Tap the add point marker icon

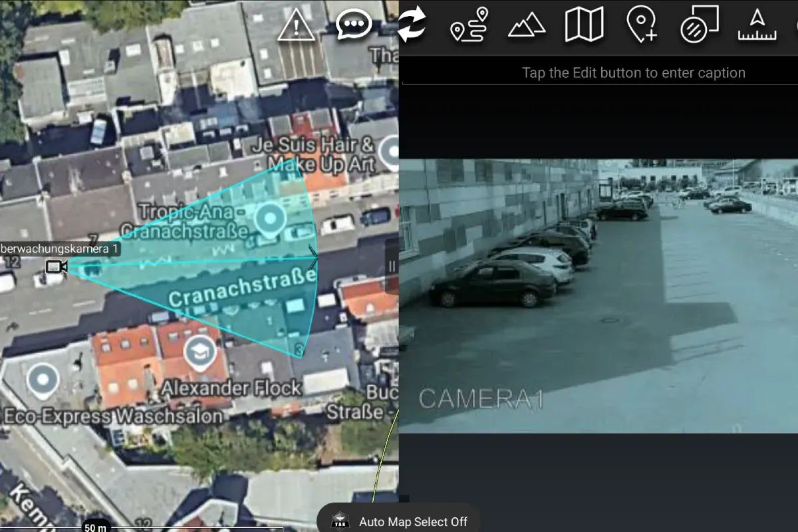click(642, 25)
